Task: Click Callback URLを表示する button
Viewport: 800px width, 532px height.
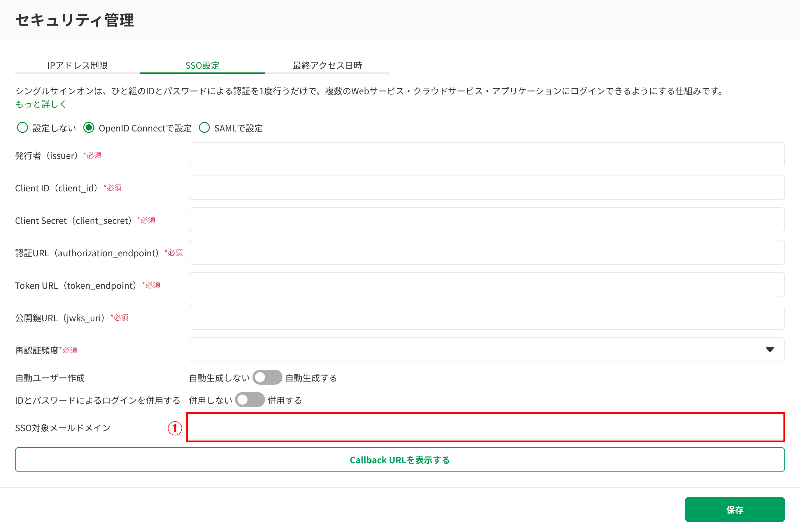Action: pos(400,460)
